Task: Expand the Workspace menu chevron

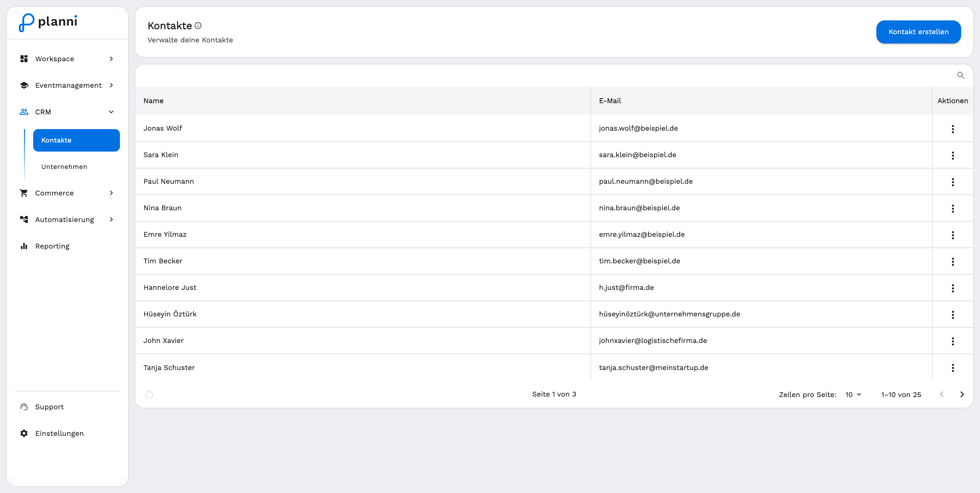Action: pyautogui.click(x=111, y=59)
